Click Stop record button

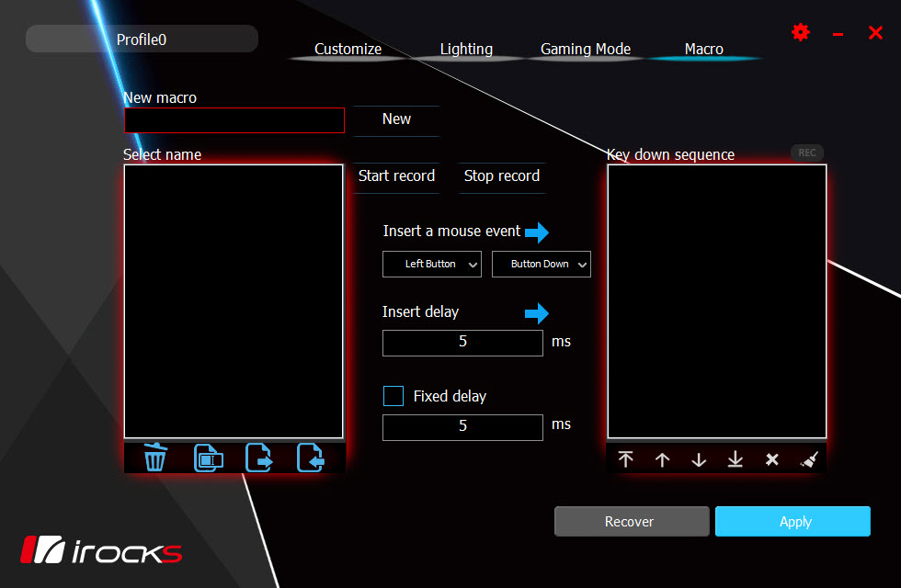point(502,176)
